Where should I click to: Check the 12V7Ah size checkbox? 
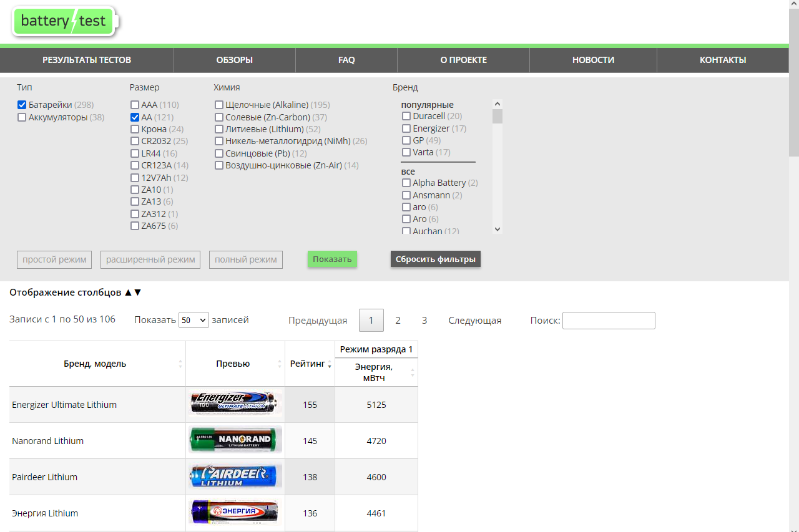[x=135, y=178]
